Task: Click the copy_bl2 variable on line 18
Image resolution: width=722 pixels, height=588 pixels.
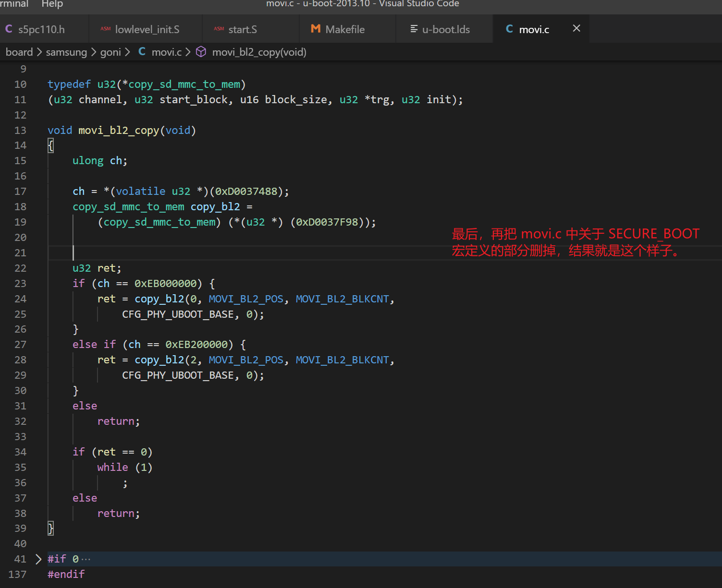Action: 215,206
